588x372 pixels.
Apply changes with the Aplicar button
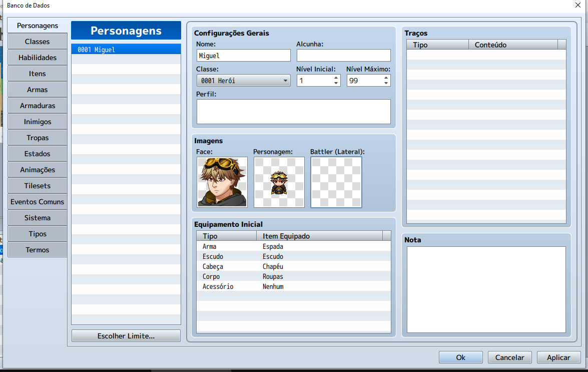coord(558,357)
